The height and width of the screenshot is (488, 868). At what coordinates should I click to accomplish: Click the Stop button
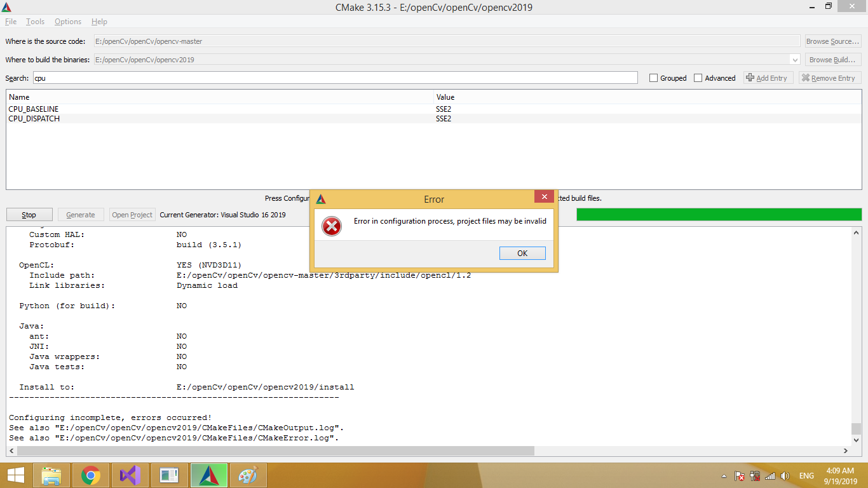(x=29, y=215)
